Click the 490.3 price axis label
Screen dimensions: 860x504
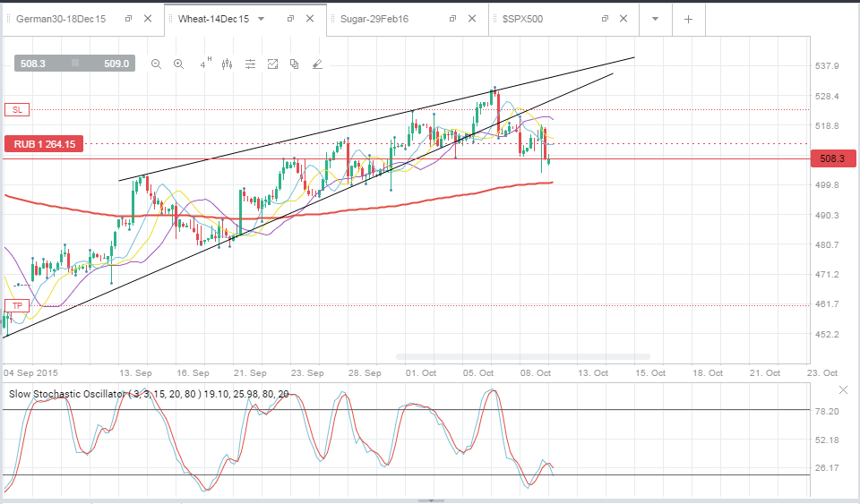(x=827, y=215)
